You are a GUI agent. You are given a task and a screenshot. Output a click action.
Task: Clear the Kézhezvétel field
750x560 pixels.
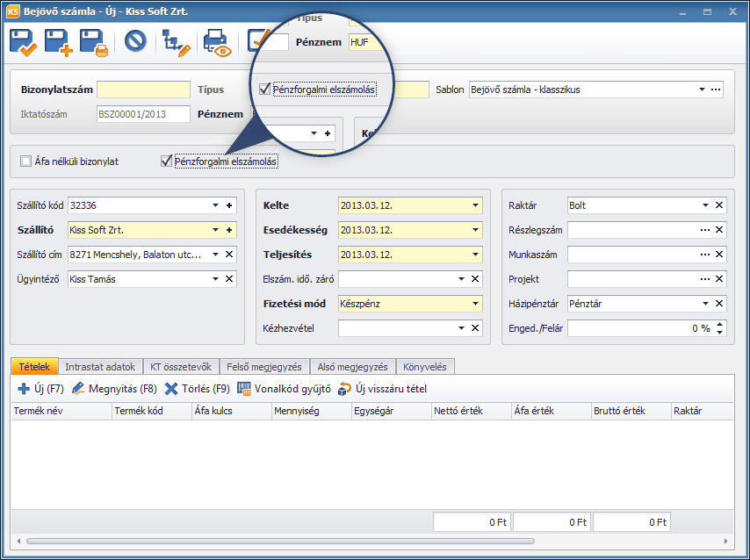(475, 328)
